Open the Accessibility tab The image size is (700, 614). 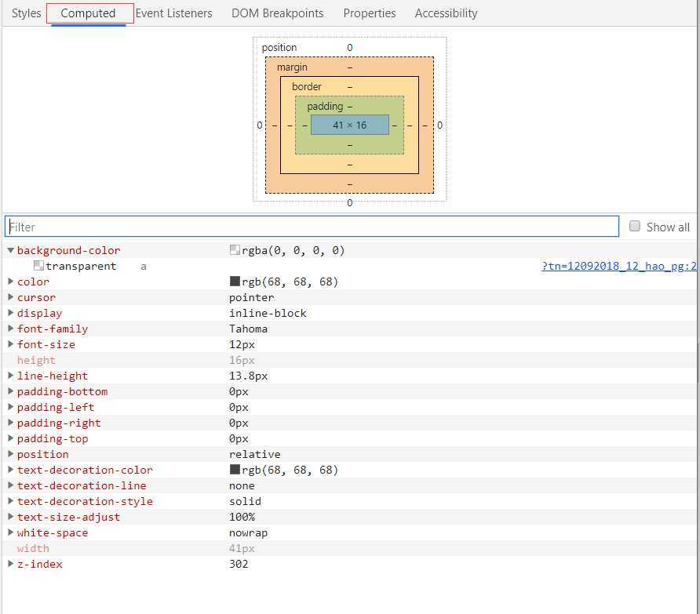(x=446, y=13)
